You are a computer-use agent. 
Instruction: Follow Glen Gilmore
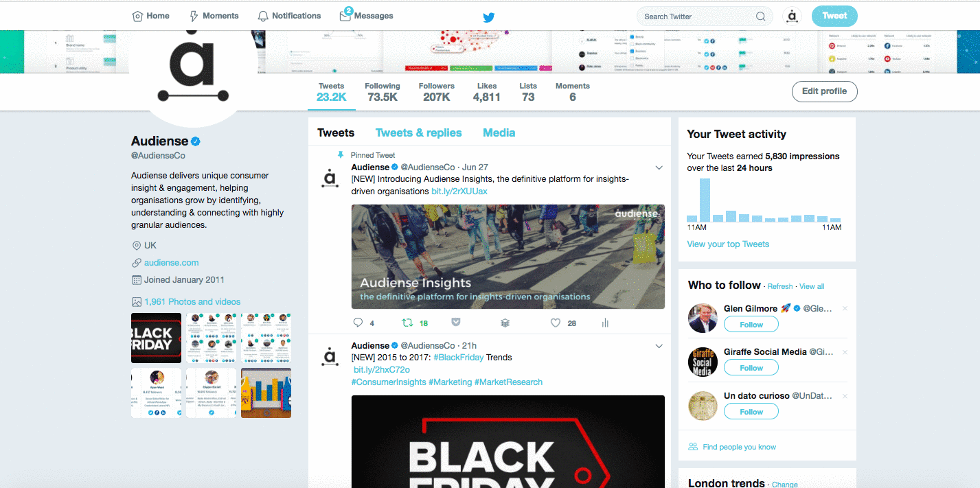point(751,325)
